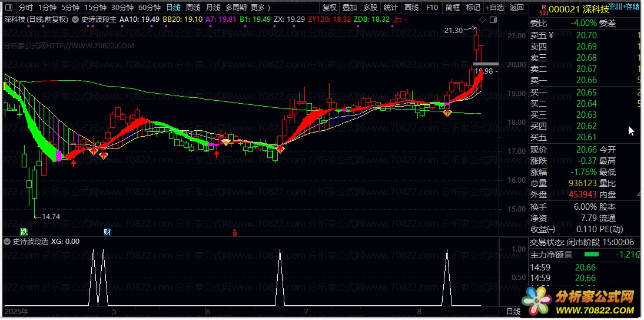The width and height of the screenshot is (644, 320).
Task: Select the 卖五 price 20.70
Action: point(586,35)
